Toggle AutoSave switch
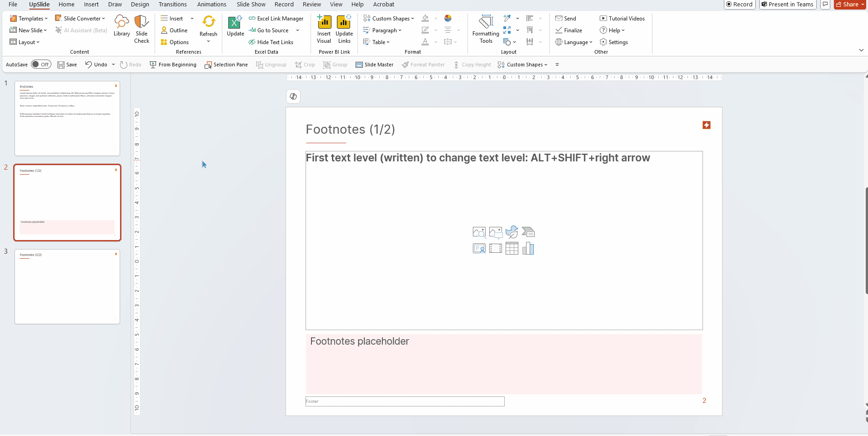Viewport: 868px width, 436px height. click(41, 65)
